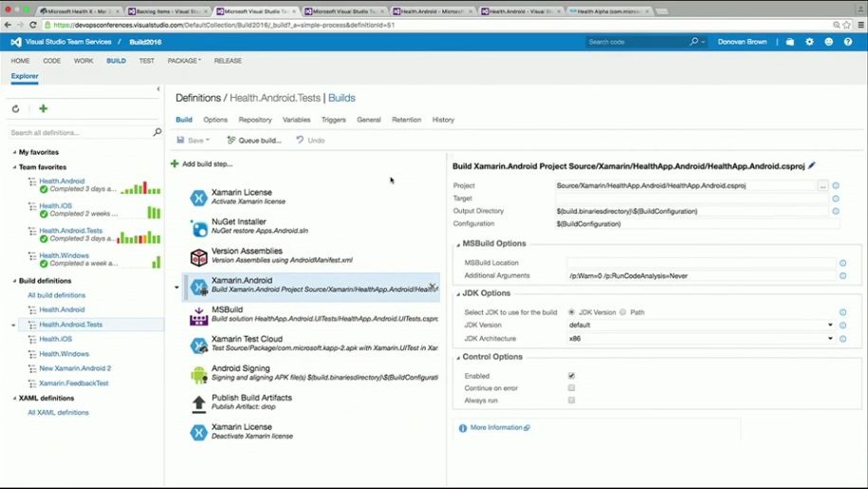
Task: Open All build definitions link
Action: 57,295
